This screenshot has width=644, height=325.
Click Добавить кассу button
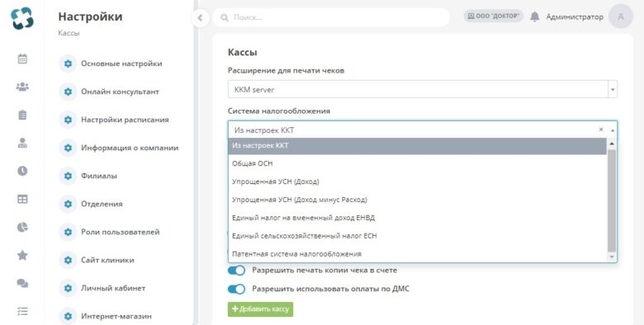click(260, 309)
